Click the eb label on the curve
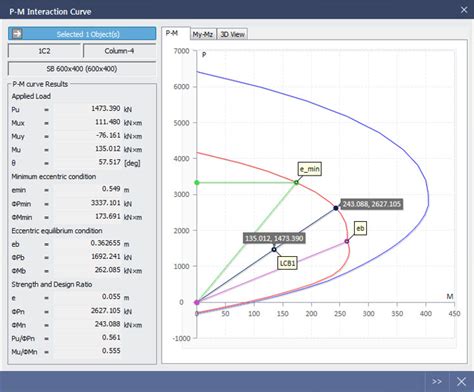Viewport: 474px width, 392px height. (x=360, y=228)
